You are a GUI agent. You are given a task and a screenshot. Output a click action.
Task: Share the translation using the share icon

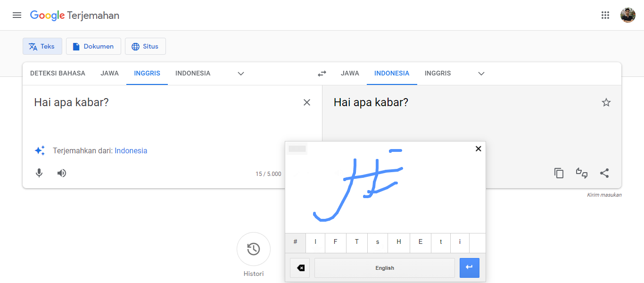(604, 173)
